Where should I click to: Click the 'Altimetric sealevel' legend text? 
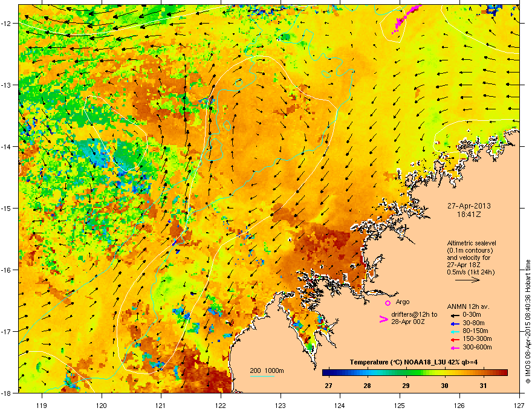pyautogui.click(x=472, y=243)
